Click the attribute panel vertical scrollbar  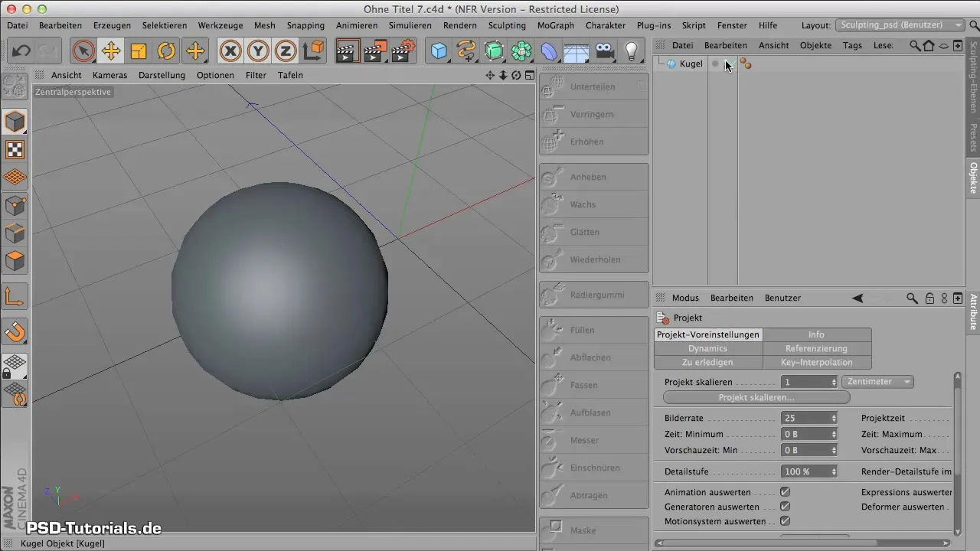pyautogui.click(x=957, y=453)
